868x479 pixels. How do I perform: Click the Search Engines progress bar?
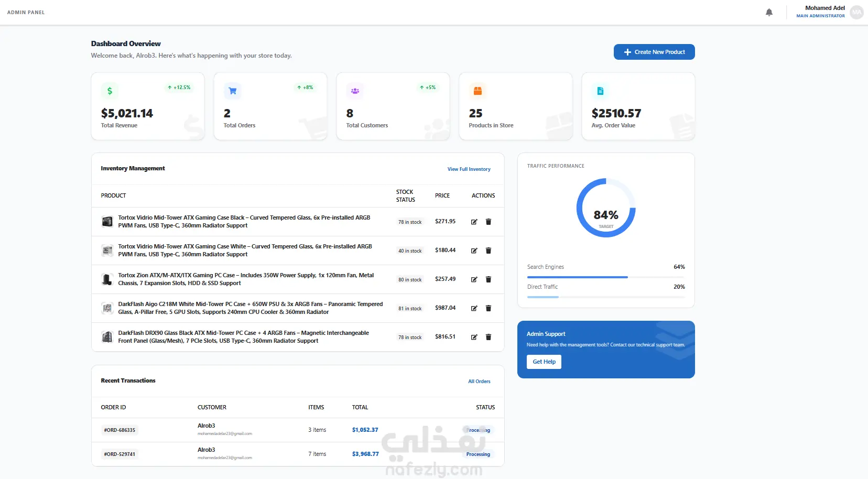coord(606,277)
